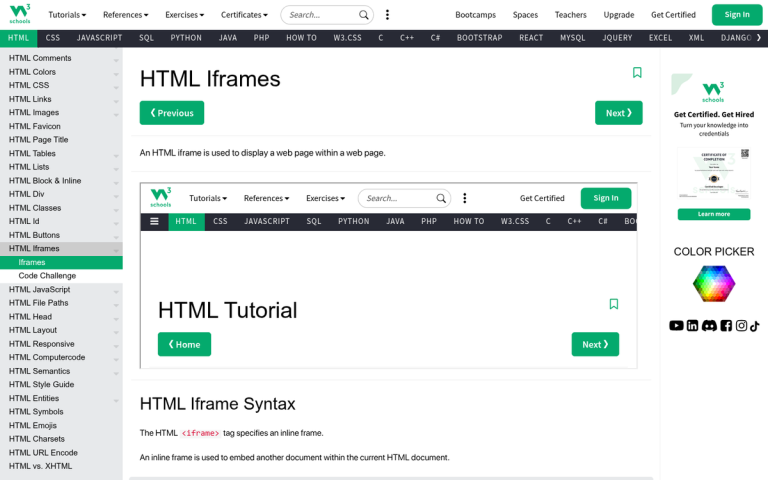Open Teachers link in top bar
This screenshot has width=768, height=480.
571,15
